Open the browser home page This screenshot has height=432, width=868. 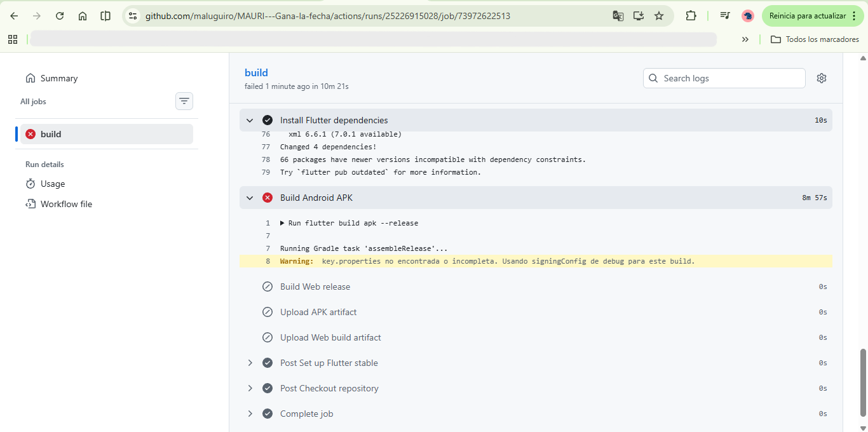83,16
